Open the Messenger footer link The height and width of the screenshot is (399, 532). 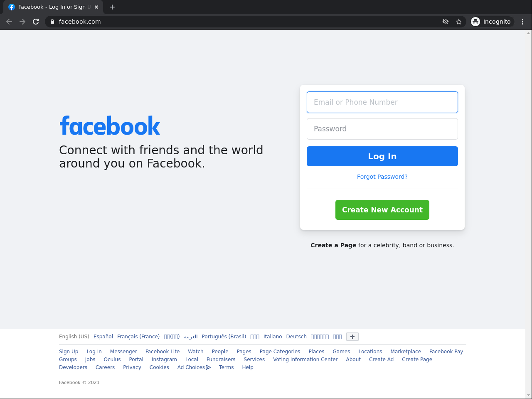pyautogui.click(x=123, y=352)
